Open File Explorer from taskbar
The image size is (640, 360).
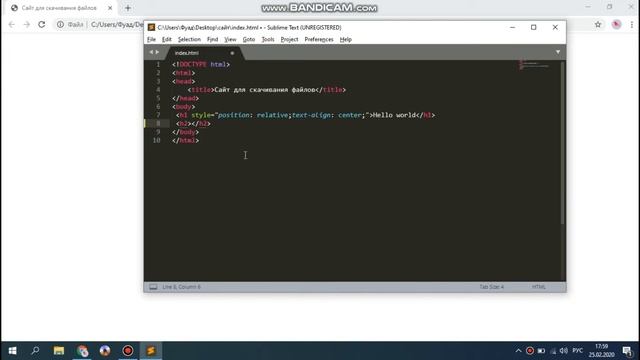point(59,351)
